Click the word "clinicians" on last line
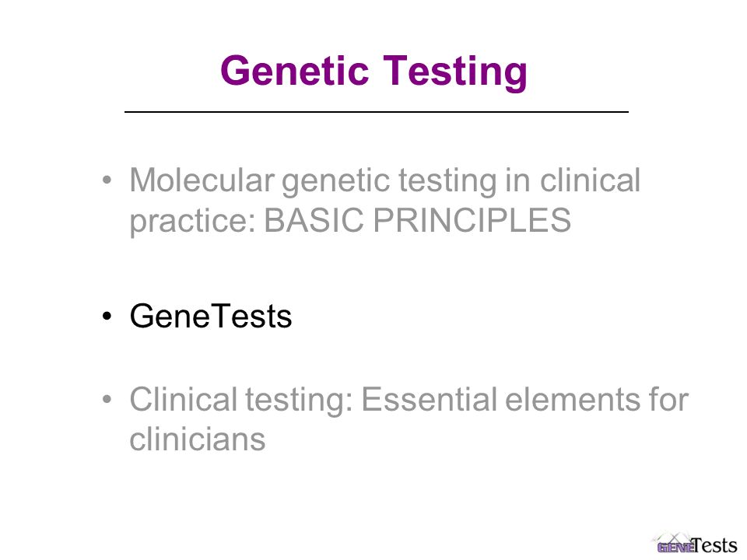The height and width of the screenshot is (560, 747). (197, 439)
